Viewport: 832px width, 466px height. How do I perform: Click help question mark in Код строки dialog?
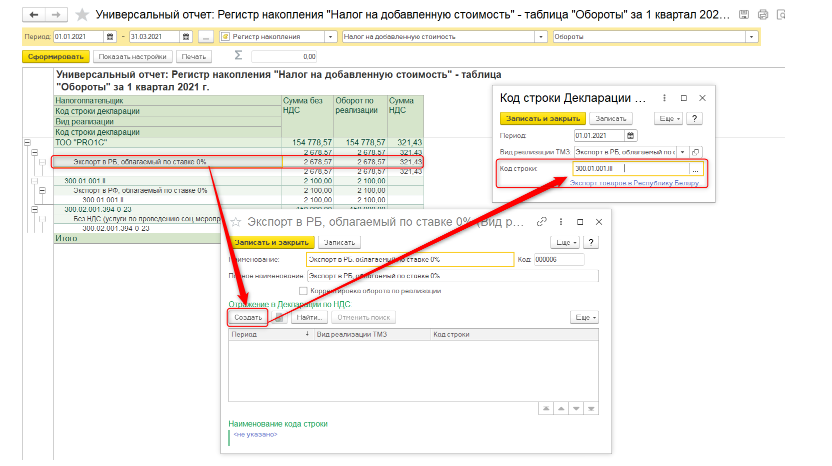coord(696,118)
